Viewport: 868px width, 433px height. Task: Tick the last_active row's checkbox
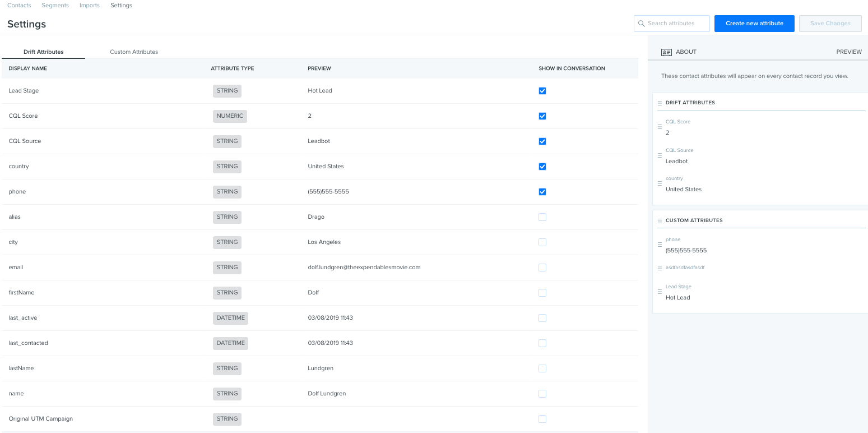pyautogui.click(x=542, y=318)
